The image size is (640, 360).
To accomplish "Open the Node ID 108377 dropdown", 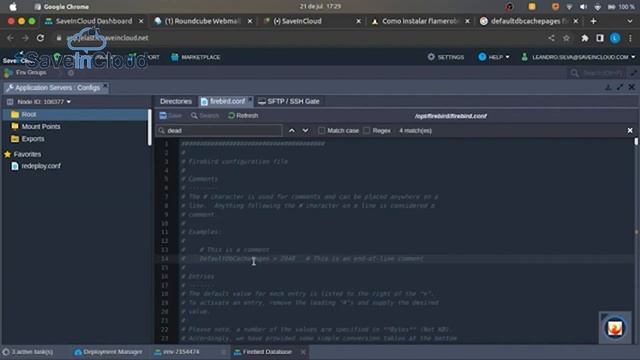I will click(44, 102).
